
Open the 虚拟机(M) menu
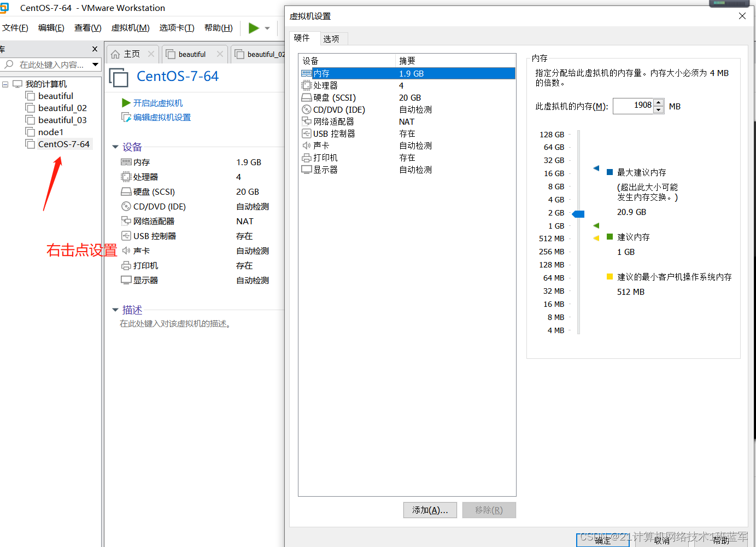tap(130, 28)
